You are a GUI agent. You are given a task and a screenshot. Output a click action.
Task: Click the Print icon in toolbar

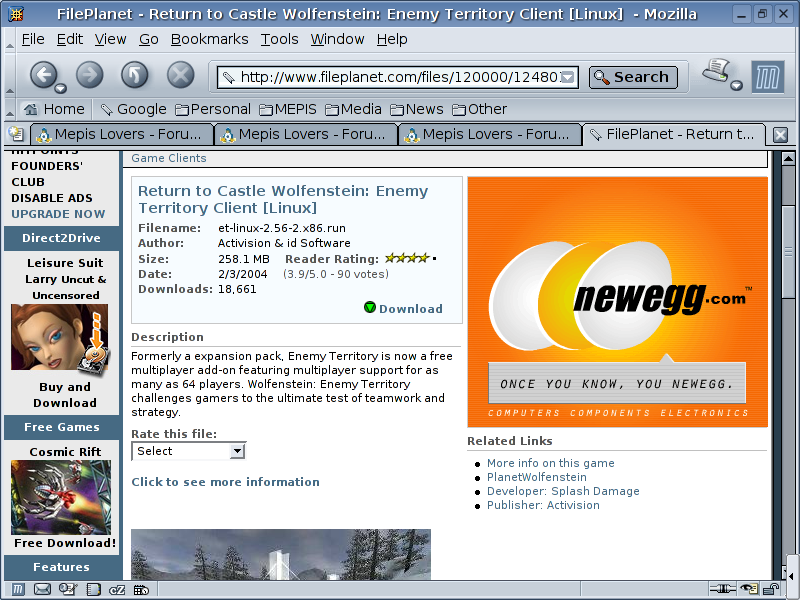[x=716, y=73]
